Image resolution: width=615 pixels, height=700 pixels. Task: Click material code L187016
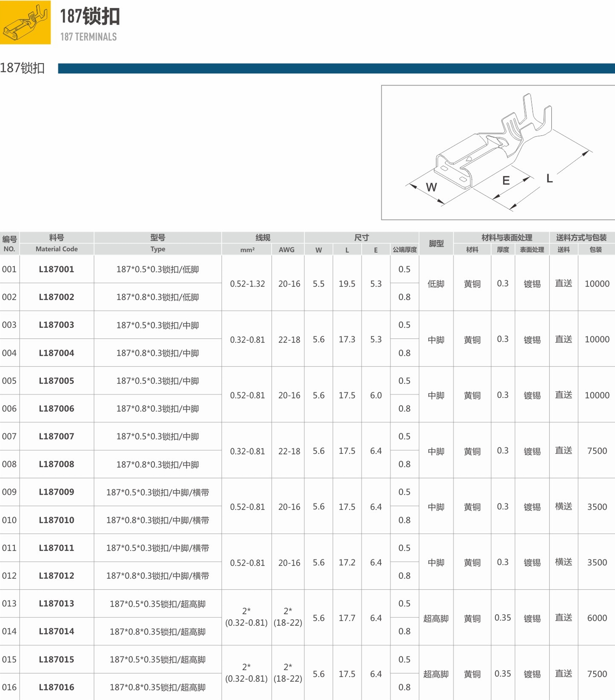[57, 687]
